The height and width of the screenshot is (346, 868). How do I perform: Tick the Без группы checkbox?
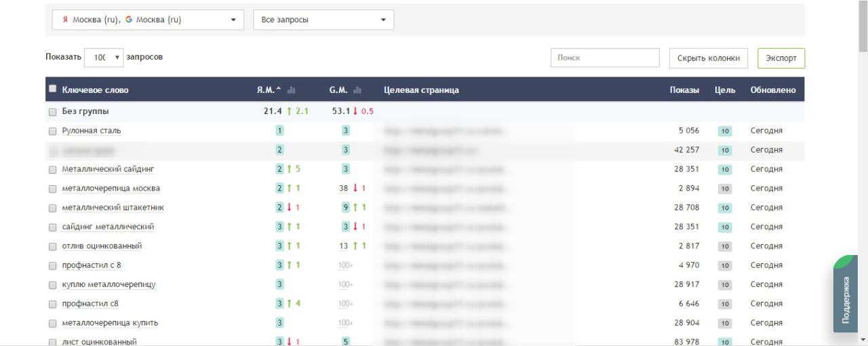click(52, 112)
